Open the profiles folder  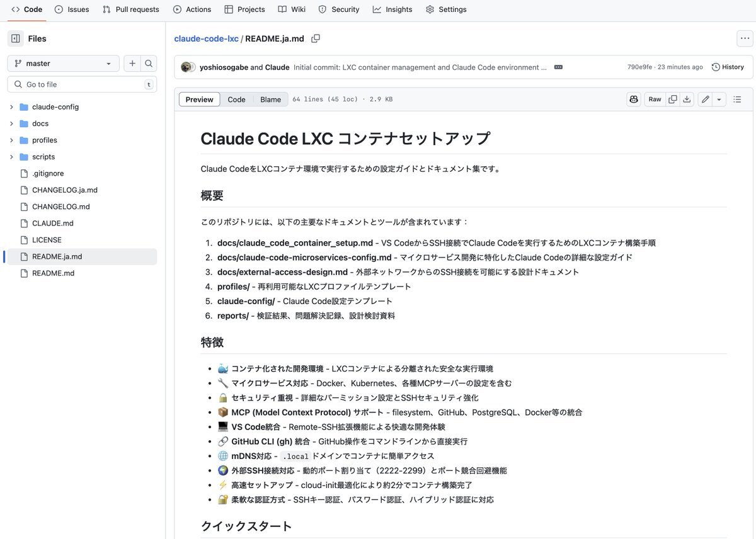[45, 140]
